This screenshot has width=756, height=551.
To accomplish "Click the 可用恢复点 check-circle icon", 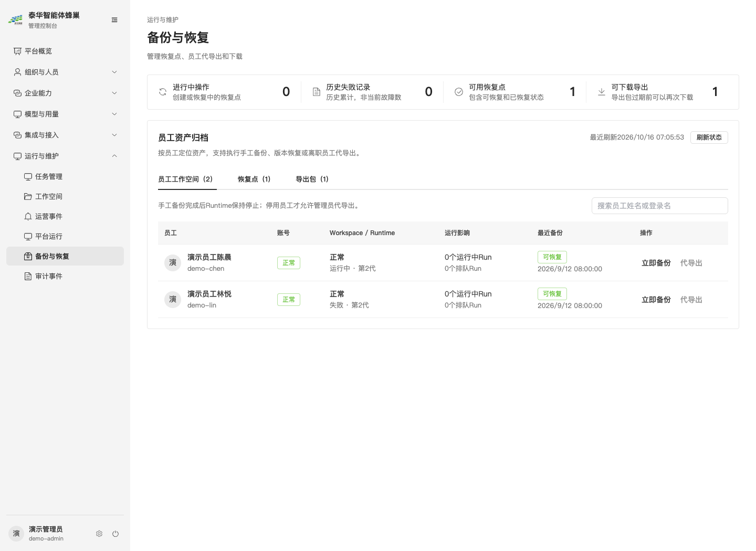I will pos(459,92).
